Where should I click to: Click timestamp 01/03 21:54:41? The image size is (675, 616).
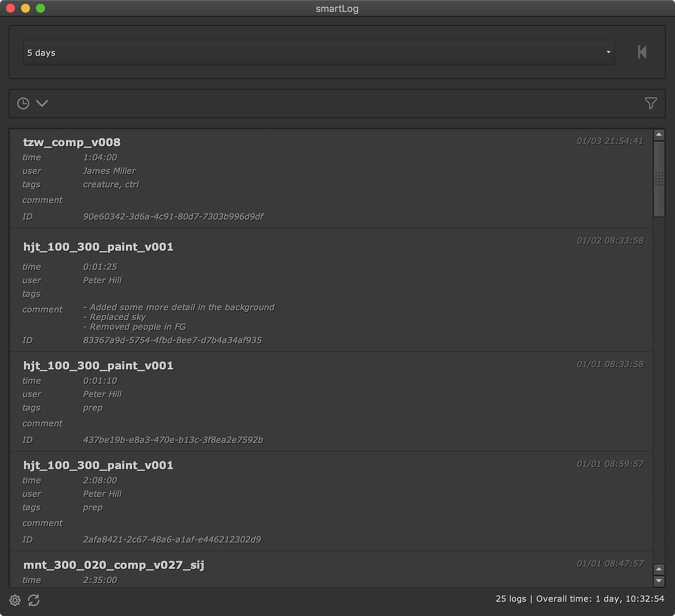[610, 141]
